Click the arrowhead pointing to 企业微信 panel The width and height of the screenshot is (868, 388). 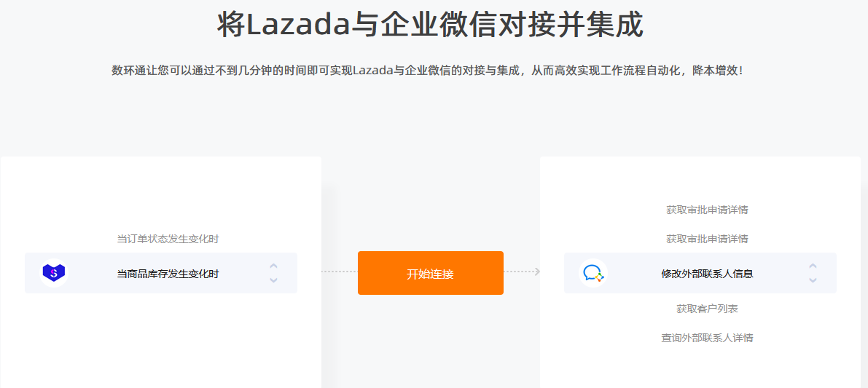537,272
